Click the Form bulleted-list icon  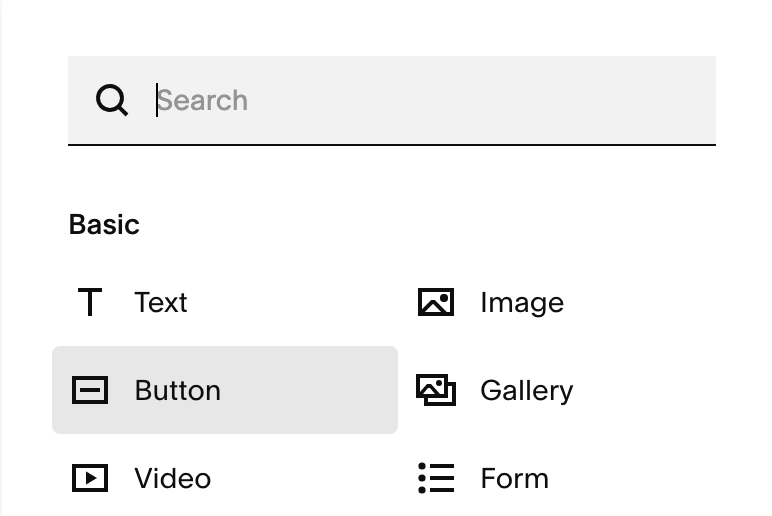[x=436, y=478]
